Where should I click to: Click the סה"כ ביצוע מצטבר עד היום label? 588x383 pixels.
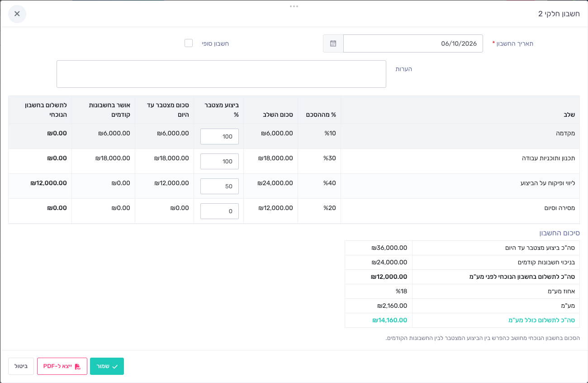pyautogui.click(x=540, y=248)
